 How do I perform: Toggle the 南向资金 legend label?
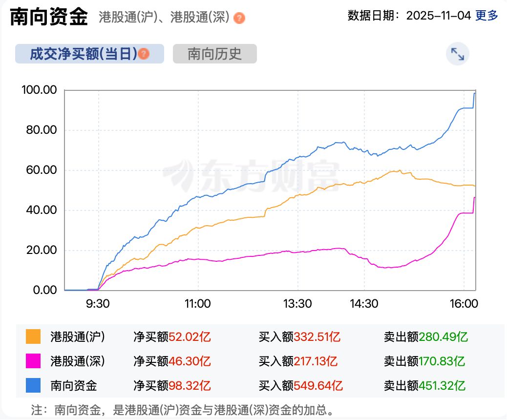pos(74,386)
